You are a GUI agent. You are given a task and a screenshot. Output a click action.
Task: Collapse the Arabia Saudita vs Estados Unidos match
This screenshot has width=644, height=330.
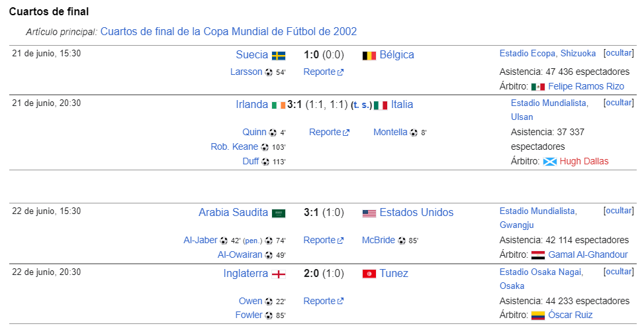click(x=619, y=211)
